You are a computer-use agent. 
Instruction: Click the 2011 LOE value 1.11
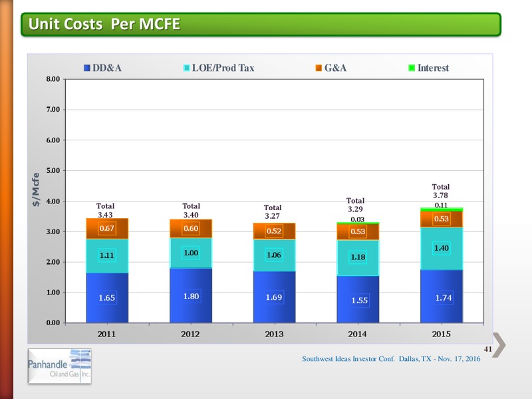coord(107,255)
